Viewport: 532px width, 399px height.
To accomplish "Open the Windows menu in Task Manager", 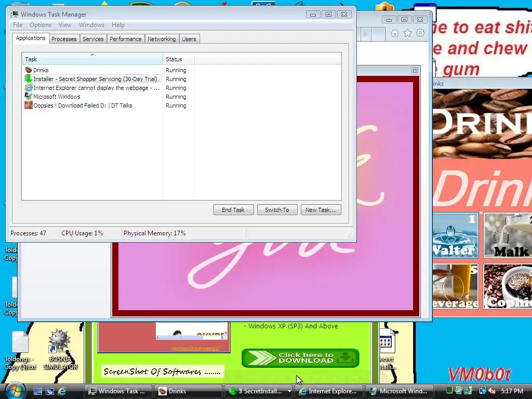I will (x=91, y=25).
